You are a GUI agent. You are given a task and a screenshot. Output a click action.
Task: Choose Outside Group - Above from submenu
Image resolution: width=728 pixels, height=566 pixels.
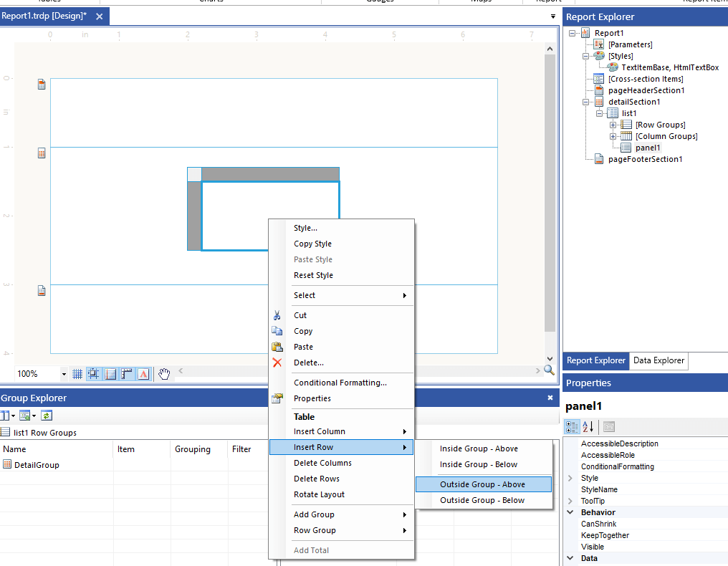(x=484, y=484)
